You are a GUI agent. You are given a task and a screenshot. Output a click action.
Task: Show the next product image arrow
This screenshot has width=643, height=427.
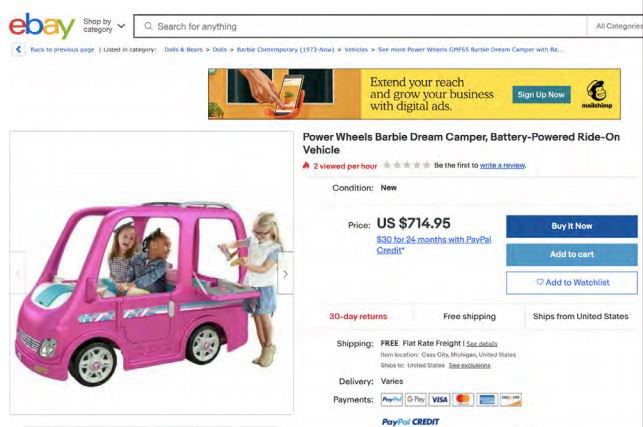pos(285,273)
